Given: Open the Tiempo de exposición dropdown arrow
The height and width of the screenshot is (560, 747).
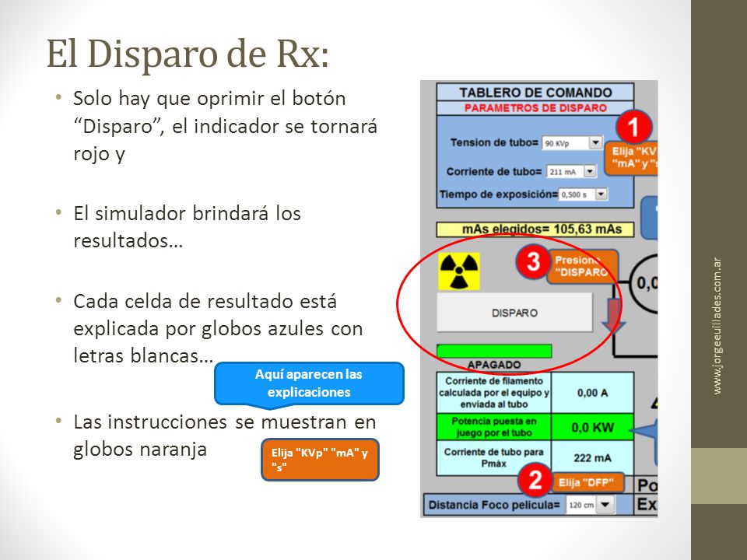Looking at the screenshot, I should click(601, 194).
